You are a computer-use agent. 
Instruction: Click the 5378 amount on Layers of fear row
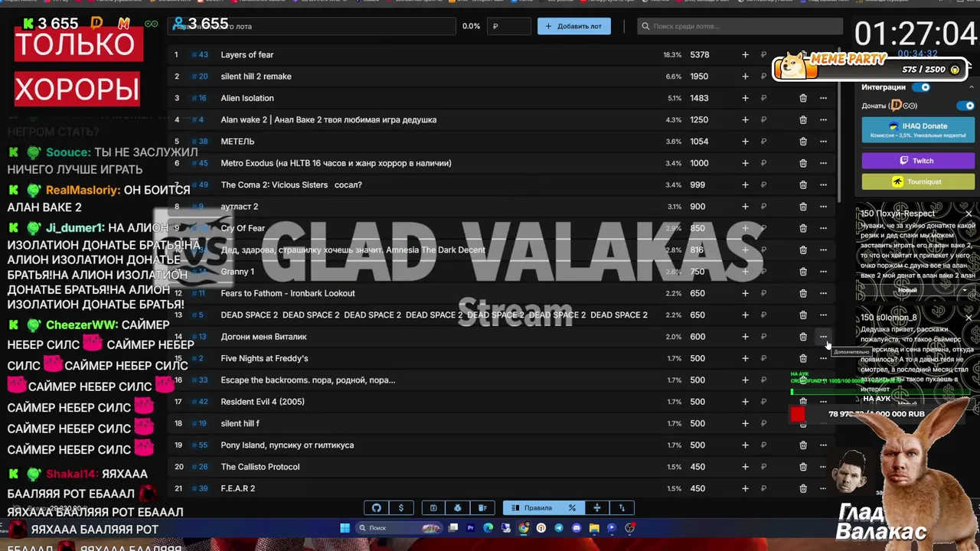coord(700,54)
